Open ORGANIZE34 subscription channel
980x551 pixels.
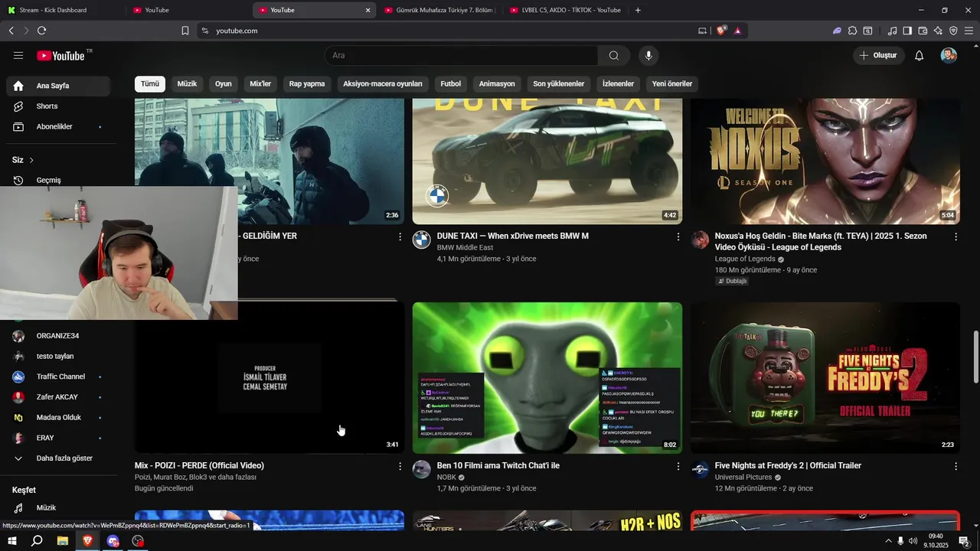pos(58,336)
